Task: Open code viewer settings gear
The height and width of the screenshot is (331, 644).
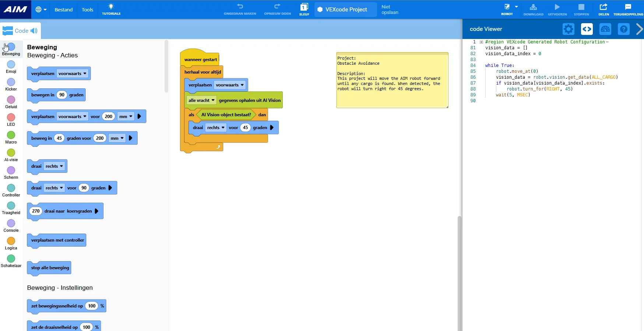Action: coord(569,29)
